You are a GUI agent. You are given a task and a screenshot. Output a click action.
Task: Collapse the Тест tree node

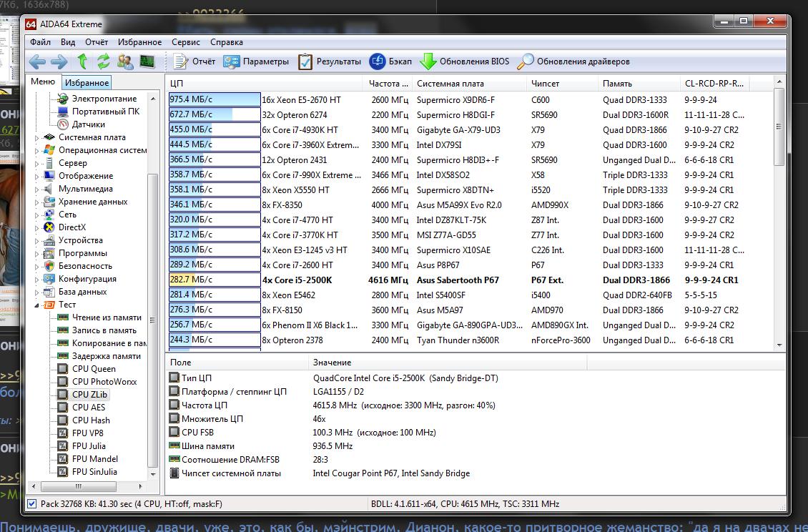pyautogui.click(x=36, y=305)
